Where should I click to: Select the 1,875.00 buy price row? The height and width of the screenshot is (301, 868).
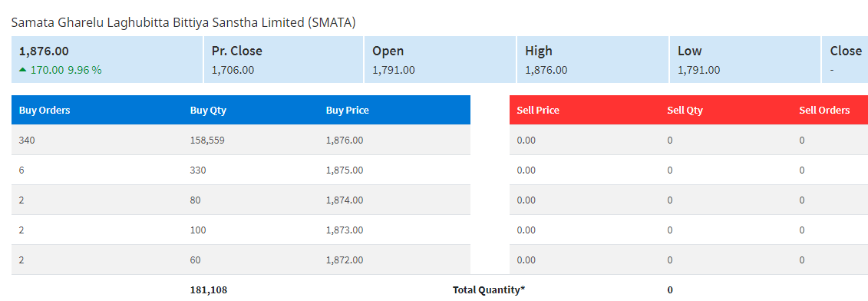(241, 170)
